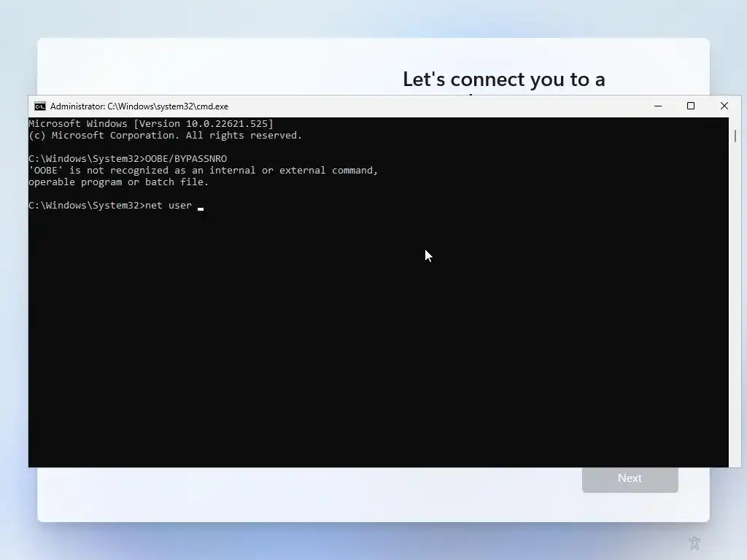The width and height of the screenshot is (747, 560).
Task: Close the Command Prompt window
Action: tap(724, 106)
